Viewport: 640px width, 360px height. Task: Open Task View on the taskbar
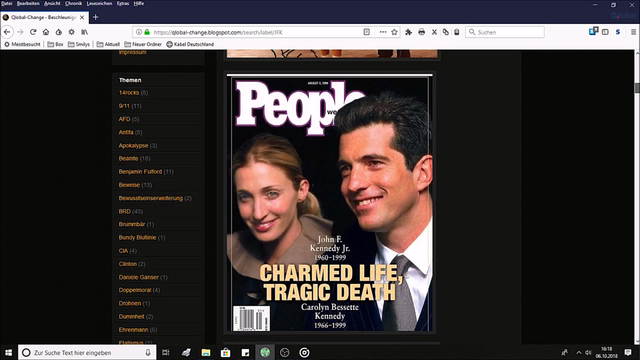(166, 352)
